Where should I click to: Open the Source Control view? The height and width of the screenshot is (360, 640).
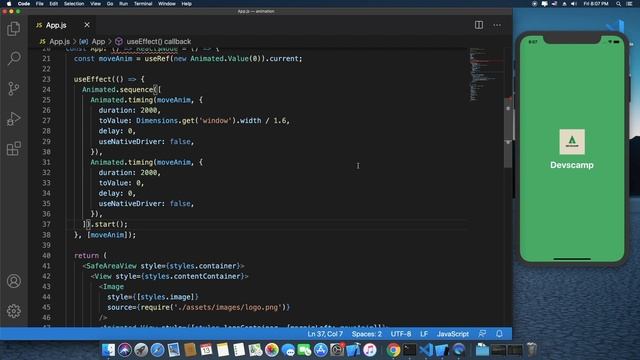tap(13, 89)
